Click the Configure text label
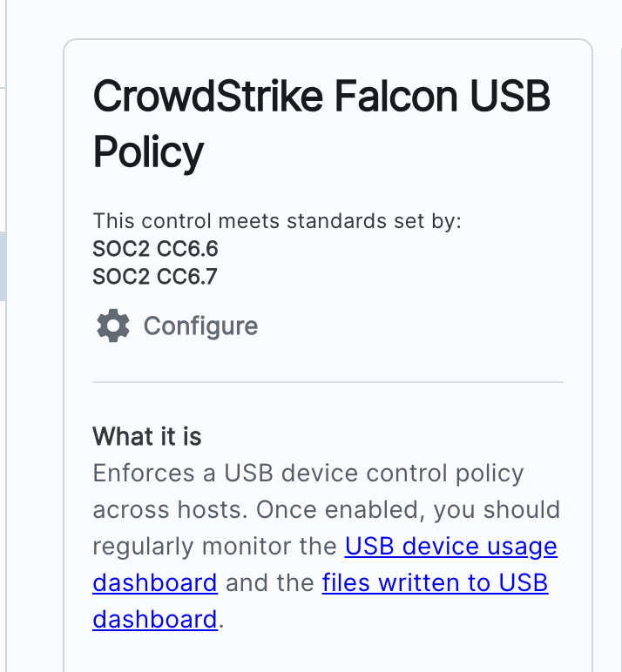Image resolution: width=622 pixels, height=672 pixels. [x=200, y=326]
